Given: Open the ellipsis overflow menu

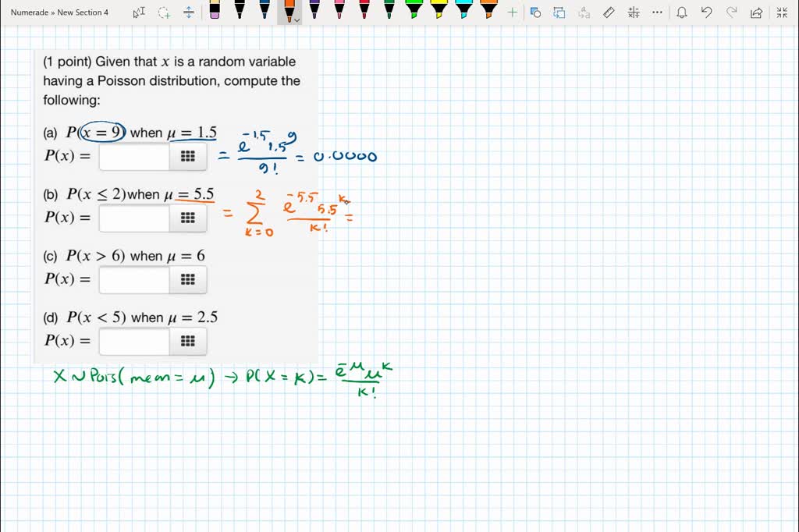Looking at the screenshot, I should click(x=658, y=12).
